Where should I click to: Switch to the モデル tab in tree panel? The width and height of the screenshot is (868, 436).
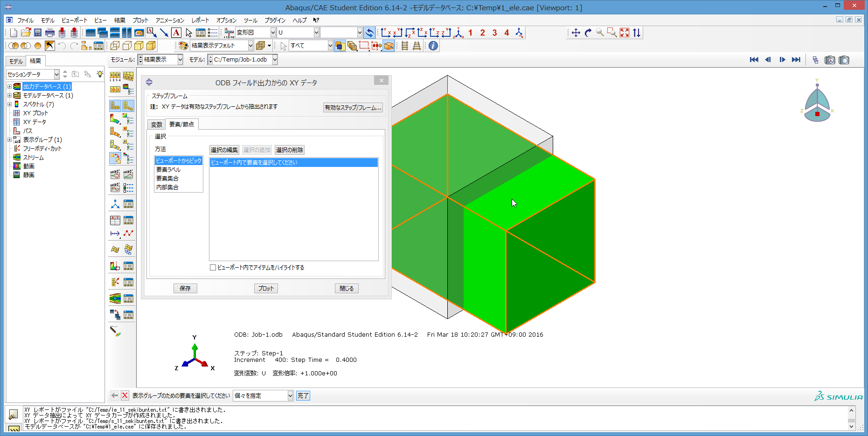(x=16, y=61)
